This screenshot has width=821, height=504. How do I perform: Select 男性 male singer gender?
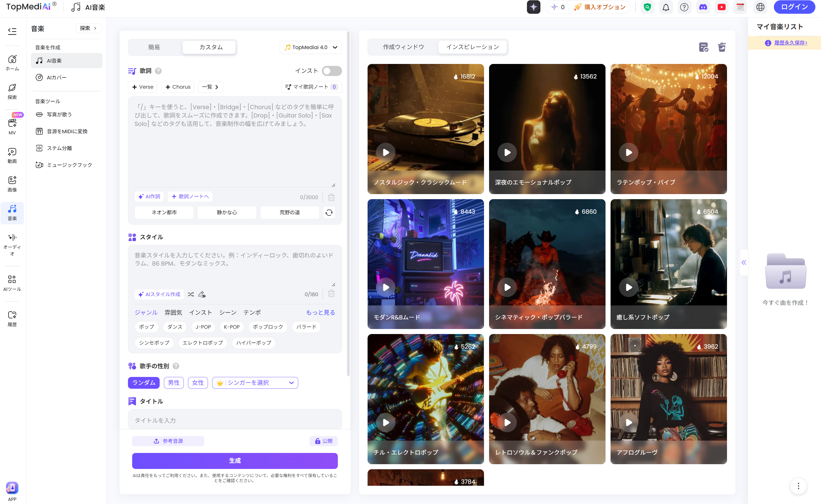173,382
